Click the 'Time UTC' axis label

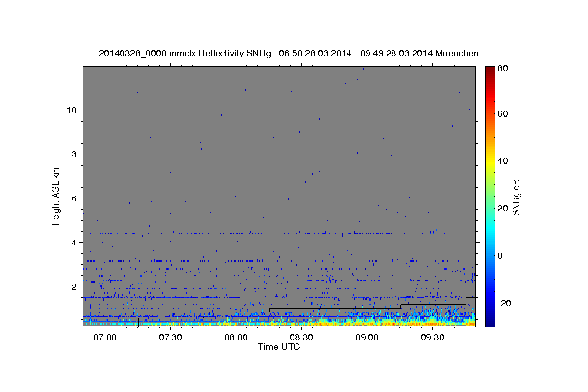point(279,347)
